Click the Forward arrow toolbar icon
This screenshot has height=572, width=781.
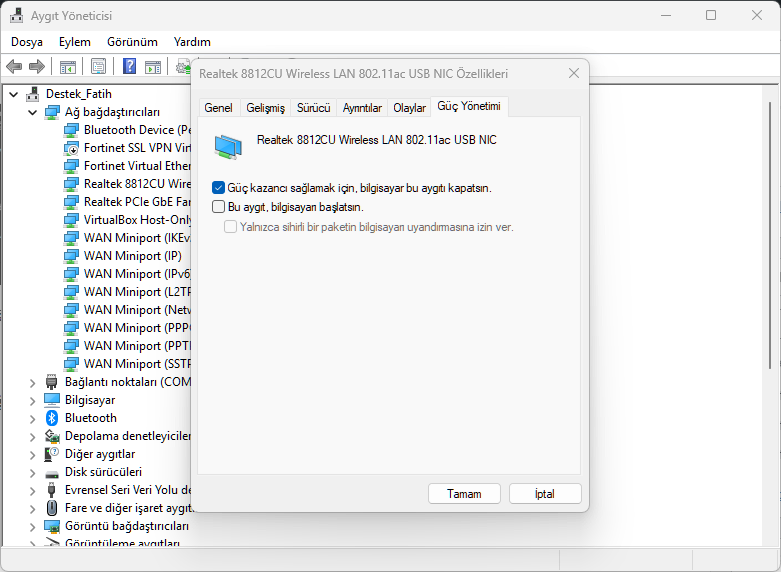[37, 66]
